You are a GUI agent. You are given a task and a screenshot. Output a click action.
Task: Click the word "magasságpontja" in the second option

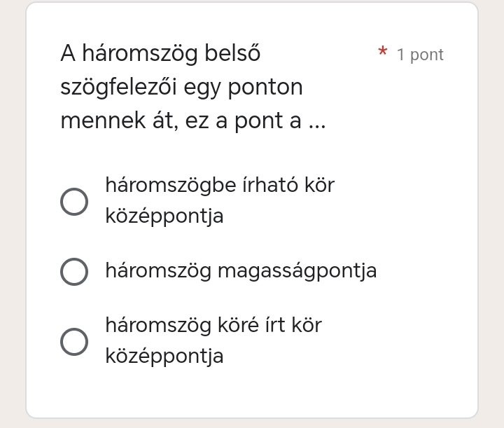297,271
